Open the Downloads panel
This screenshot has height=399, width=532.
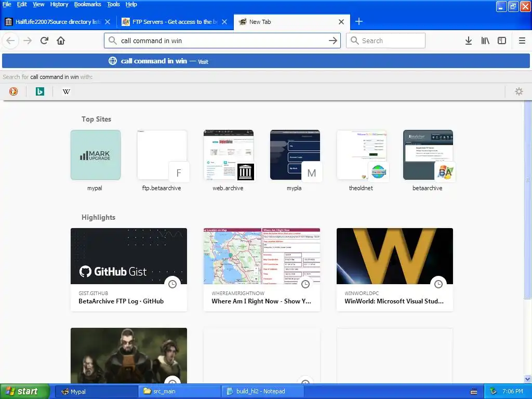(x=469, y=41)
